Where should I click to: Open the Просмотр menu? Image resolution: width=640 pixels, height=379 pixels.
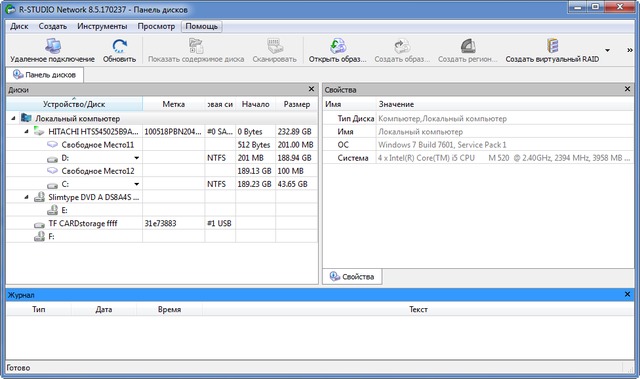click(x=156, y=26)
